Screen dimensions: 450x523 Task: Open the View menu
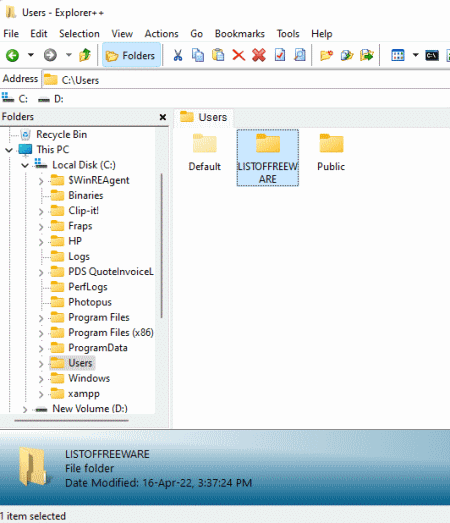[122, 34]
